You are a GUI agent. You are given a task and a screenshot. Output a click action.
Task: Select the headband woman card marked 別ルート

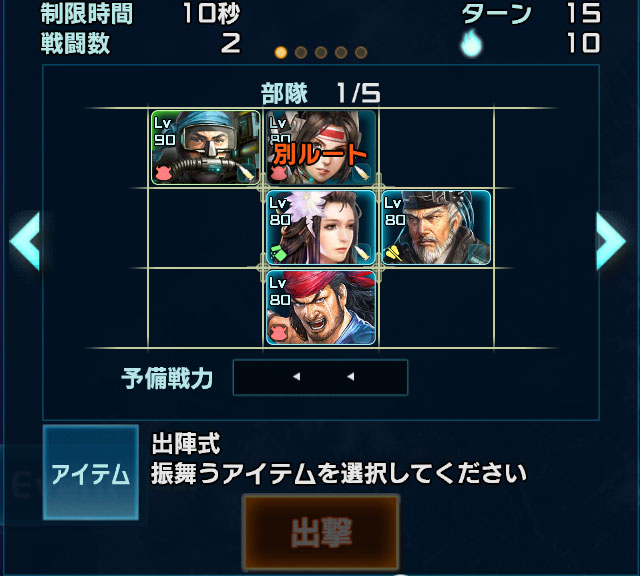[321, 147]
